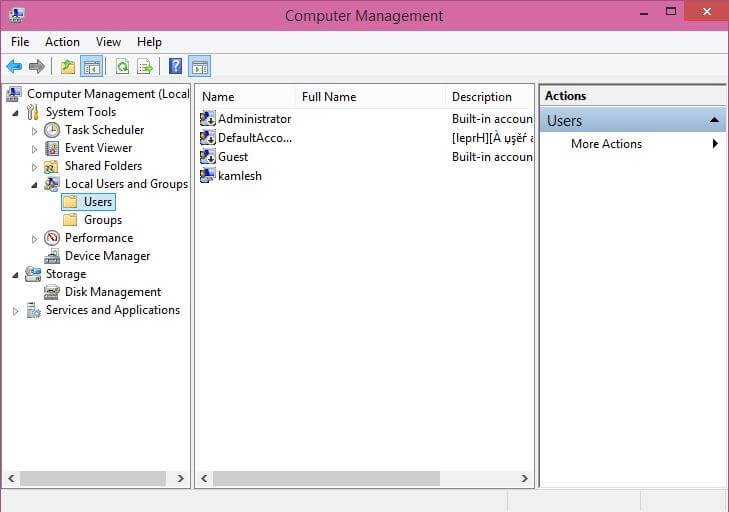Viewport: 729px width, 512px height.
Task: Click the Up one level folder icon
Action: point(68,67)
